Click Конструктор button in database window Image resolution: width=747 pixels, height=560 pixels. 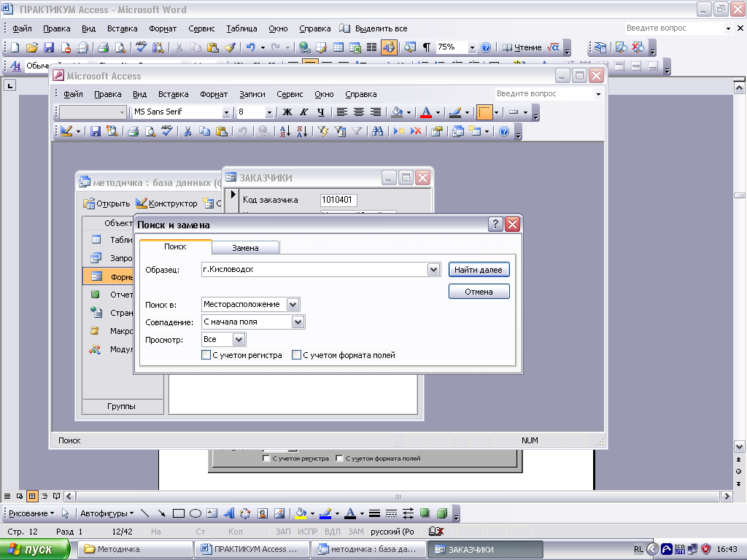click(166, 203)
